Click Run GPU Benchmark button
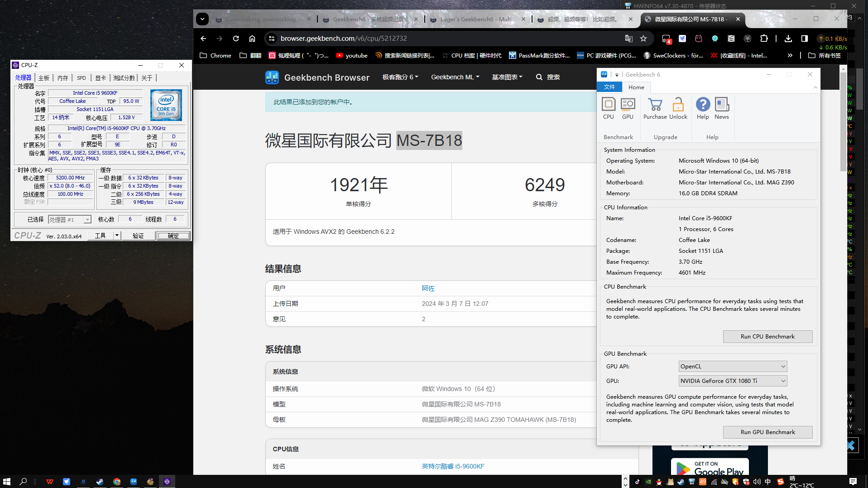The image size is (868, 488). click(767, 432)
